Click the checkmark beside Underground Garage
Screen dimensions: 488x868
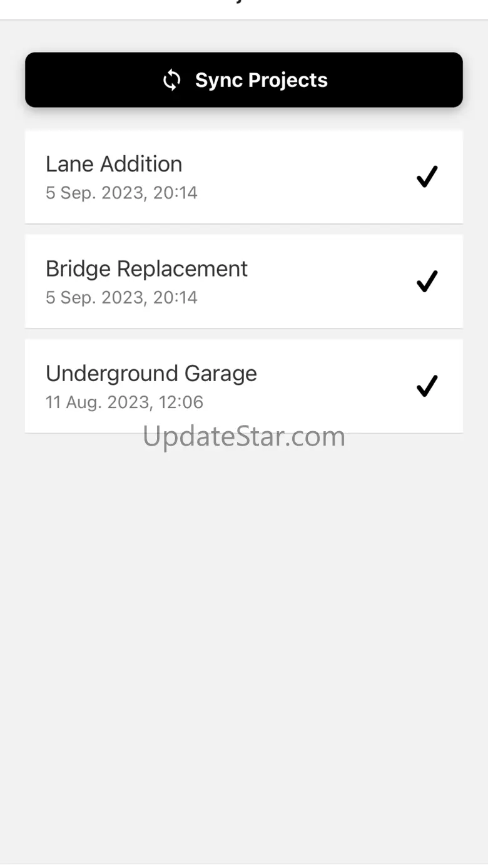click(x=427, y=385)
